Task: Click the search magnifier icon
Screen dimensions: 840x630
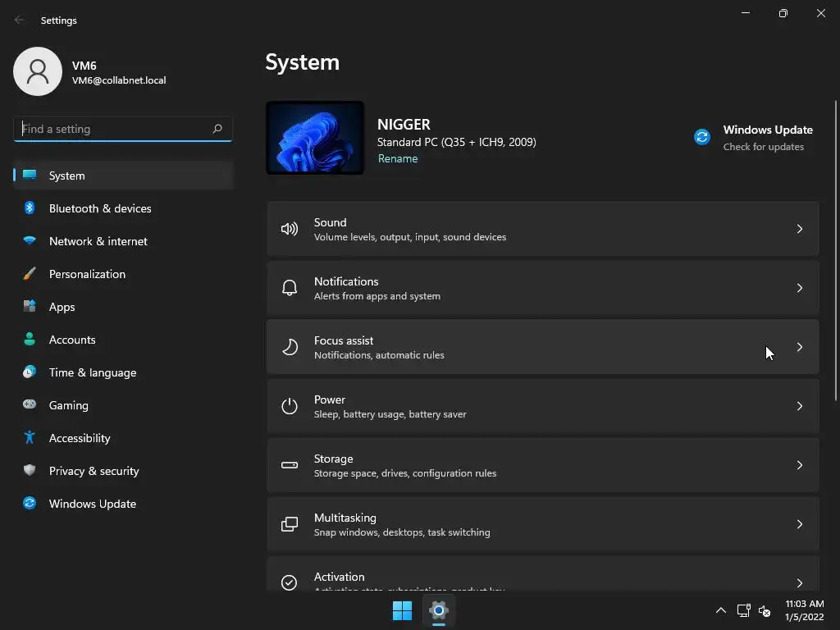Action: pyautogui.click(x=217, y=129)
